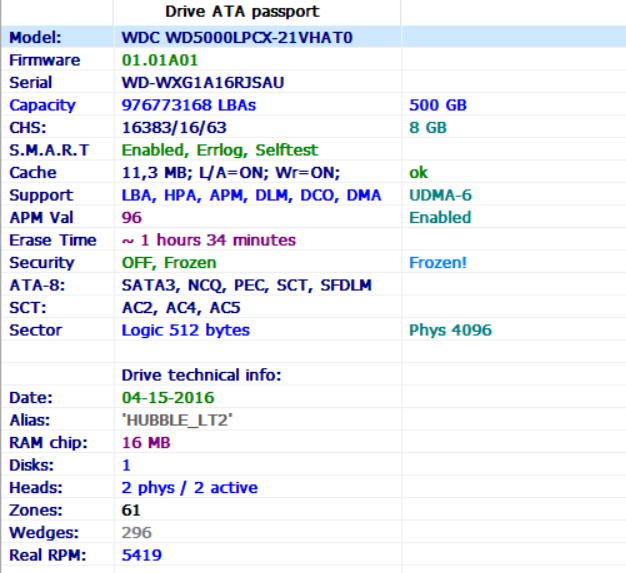Viewport: 626px width, 573px height.
Task: Select the CHS value 16383/16/63
Action: coord(174,128)
